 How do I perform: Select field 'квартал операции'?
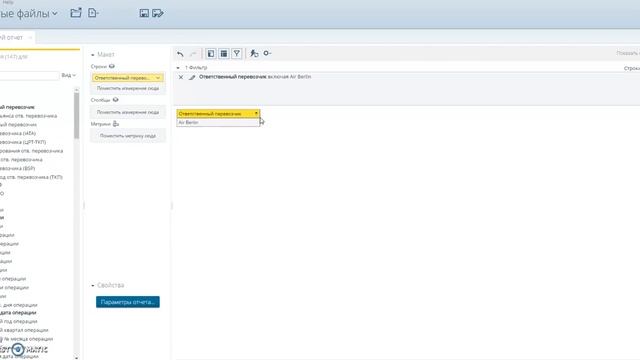24,330
